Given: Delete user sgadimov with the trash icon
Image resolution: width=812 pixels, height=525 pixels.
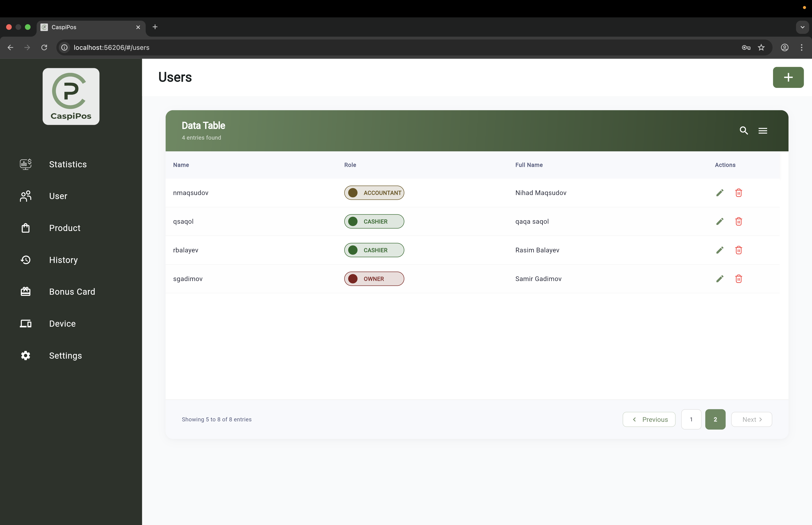Looking at the screenshot, I should (738, 279).
